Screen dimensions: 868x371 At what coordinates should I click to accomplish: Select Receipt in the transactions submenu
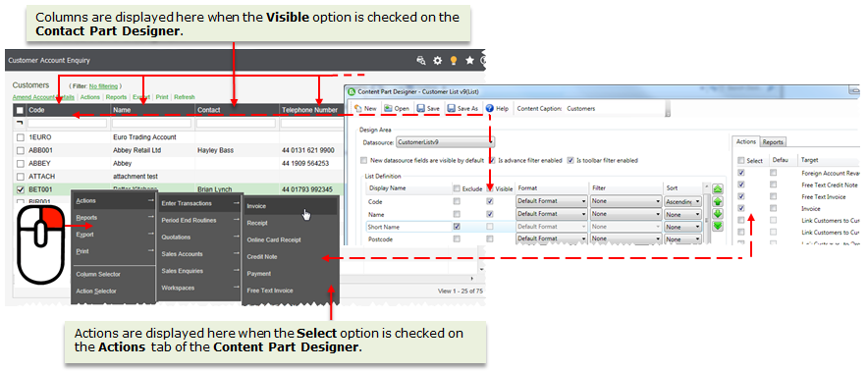(290, 223)
